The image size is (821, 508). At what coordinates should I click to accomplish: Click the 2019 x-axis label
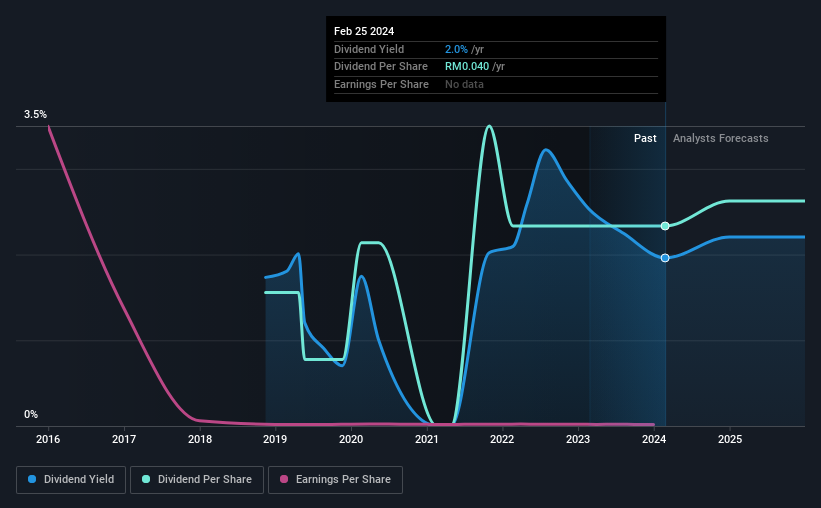(x=275, y=439)
